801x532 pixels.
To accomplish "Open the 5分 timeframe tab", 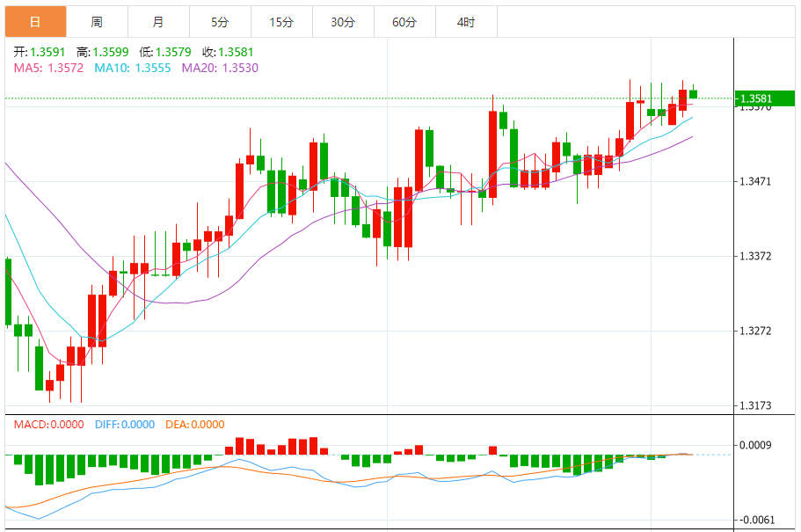I will point(220,22).
